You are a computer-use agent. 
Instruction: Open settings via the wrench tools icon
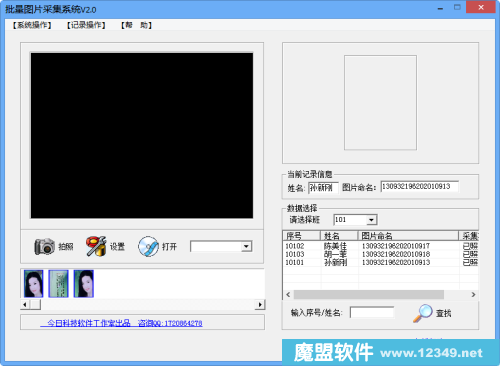tap(96, 246)
